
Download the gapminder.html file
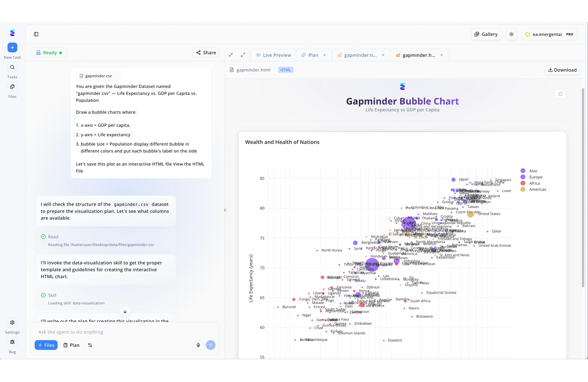coord(562,70)
